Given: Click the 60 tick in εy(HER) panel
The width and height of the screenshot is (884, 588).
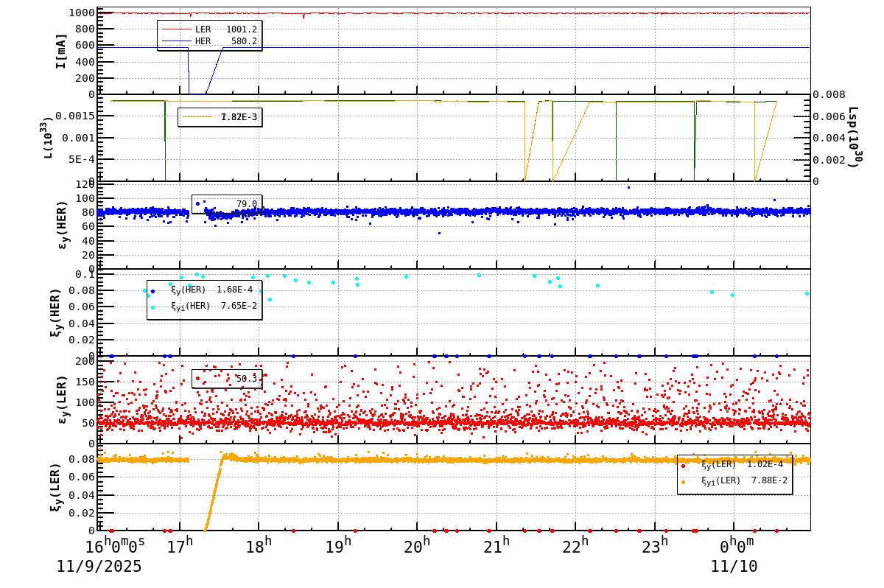Looking at the screenshot, I should click(88, 227).
